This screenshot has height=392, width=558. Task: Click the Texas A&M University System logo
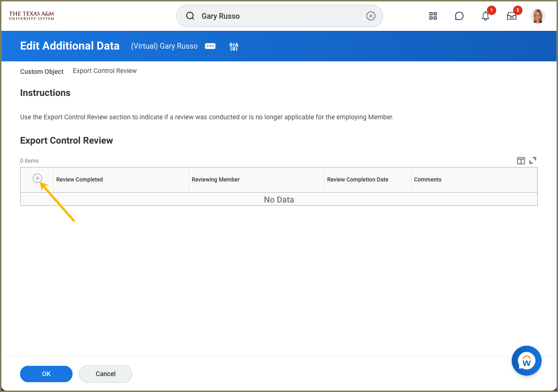click(x=31, y=16)
